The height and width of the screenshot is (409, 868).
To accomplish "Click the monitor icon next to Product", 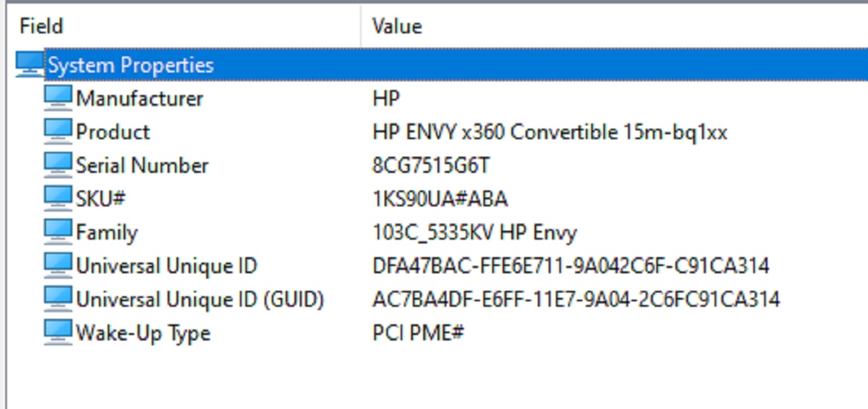I will click(x=58, y=131).
